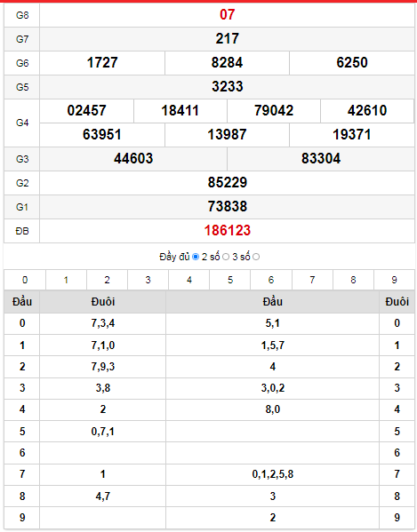Click head values '1,5,7' for tail 1
The width and height of the screenshot is (417, 532).
point(272,345)
